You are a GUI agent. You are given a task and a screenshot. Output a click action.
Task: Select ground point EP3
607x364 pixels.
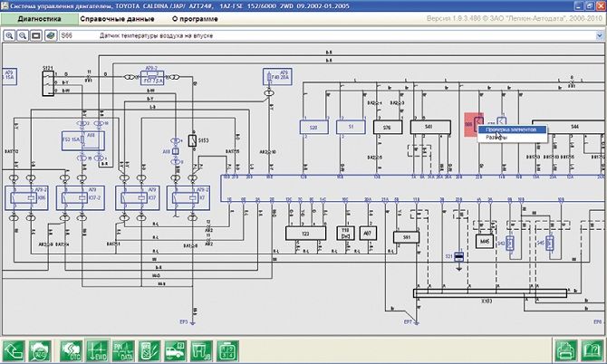click(x=189, y=321)
